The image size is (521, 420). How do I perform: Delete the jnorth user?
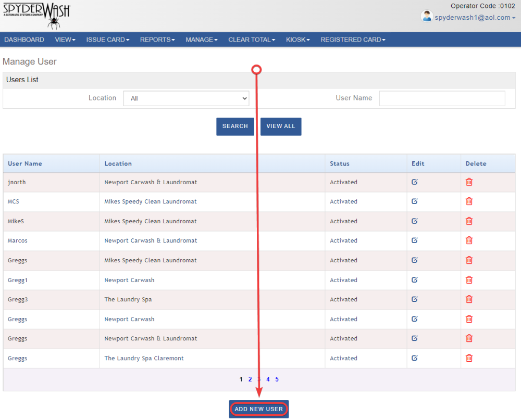tap(469, 182)
